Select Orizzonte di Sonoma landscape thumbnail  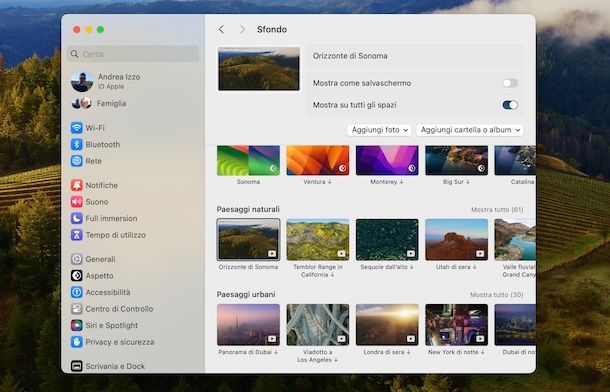tap(248, 240)
